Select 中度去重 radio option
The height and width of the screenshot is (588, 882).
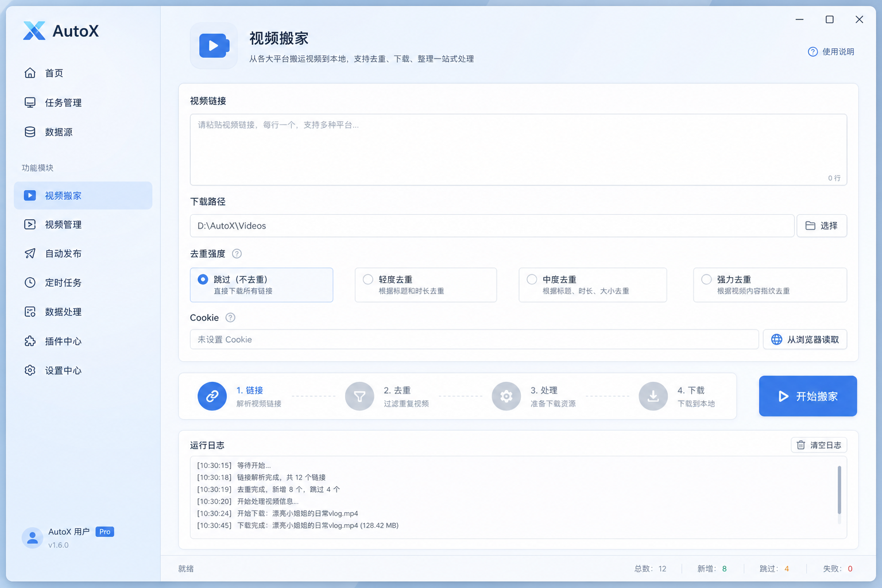click(593, 285)
